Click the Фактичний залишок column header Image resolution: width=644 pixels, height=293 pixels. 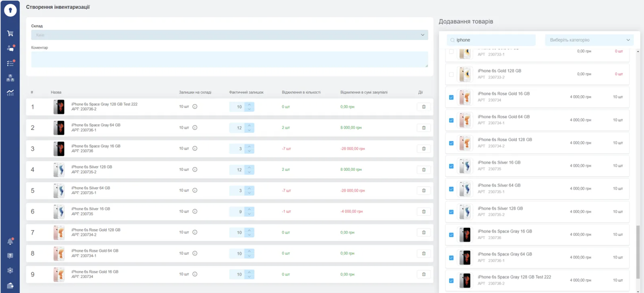click(246, 92)
